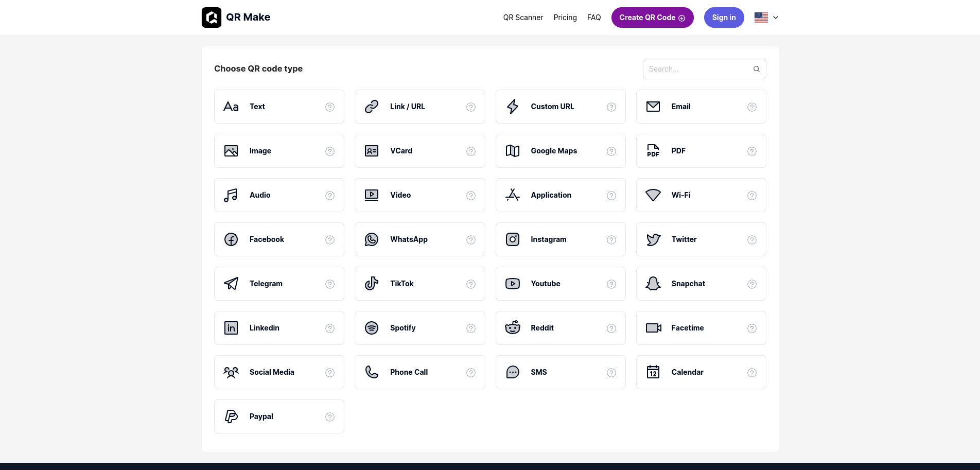The width and height of the screenshot is (980, 470).
Task: Choose the Video player icon
Action: 372,195
